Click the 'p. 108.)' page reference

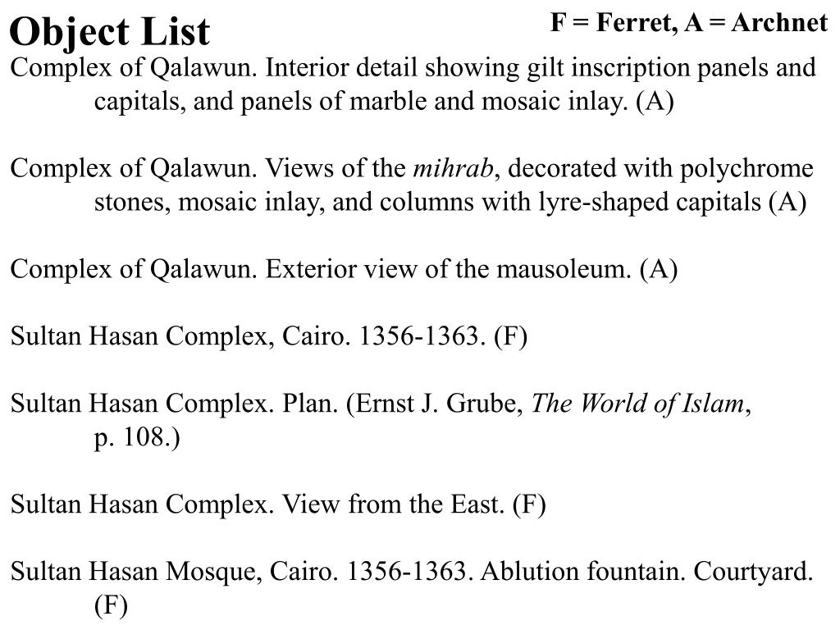[137, 437]
